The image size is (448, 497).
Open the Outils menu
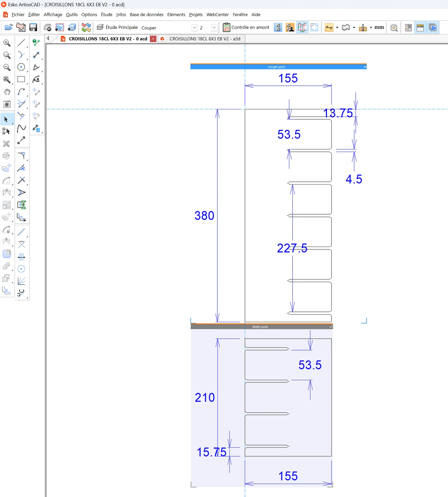click(72, 15)
